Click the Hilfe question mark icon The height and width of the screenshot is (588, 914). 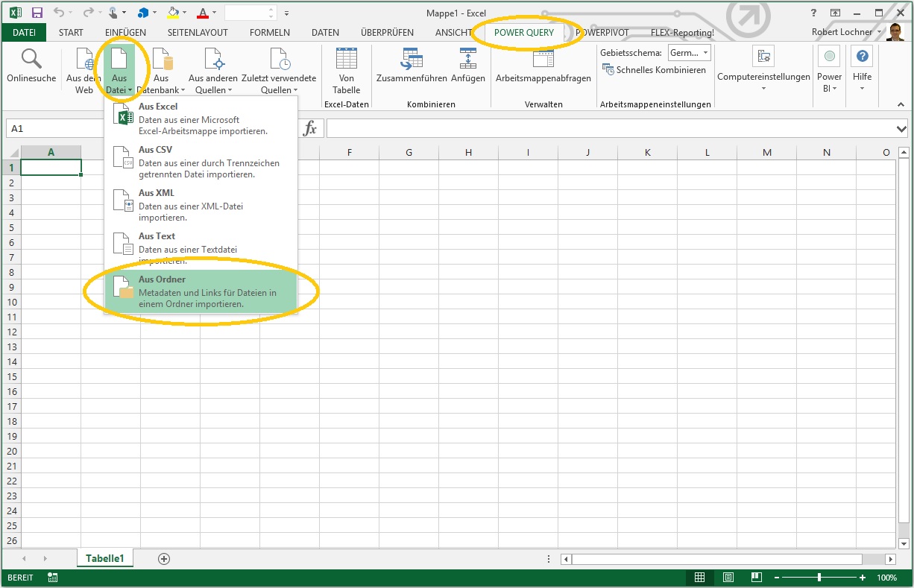pos(862,57)
